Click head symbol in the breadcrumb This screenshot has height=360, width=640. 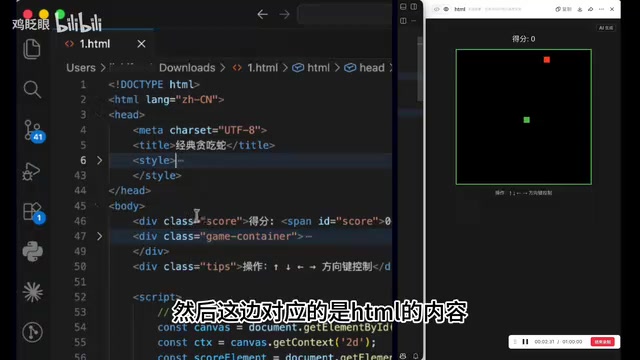pyautogui.click(x=372, y=68)
